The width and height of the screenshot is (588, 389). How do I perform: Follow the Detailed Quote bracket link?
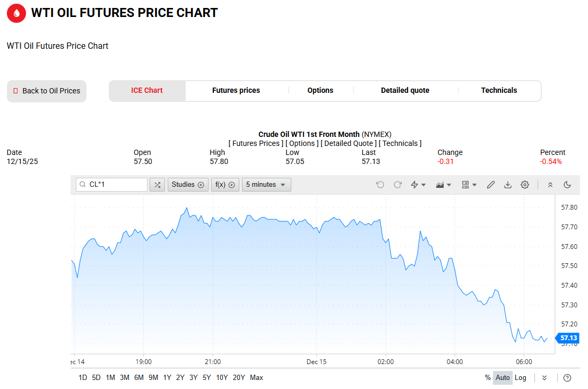(x=349, y=143)
